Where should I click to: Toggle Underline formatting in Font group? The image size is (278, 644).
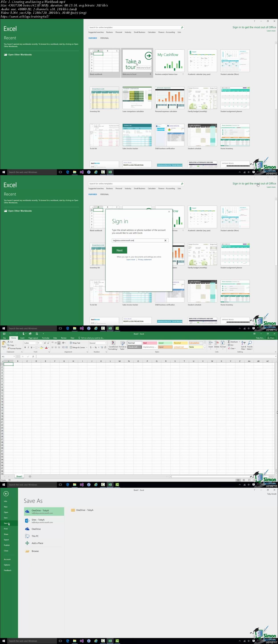[31, 347]
